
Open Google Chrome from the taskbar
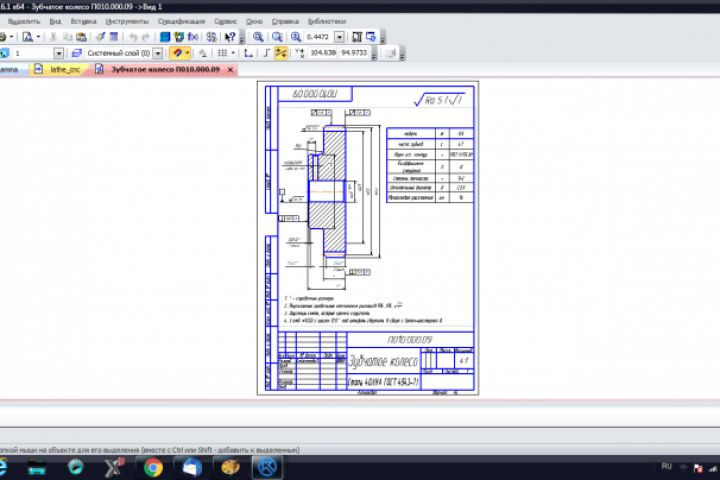pyautogui.click(x=153, y=467)
